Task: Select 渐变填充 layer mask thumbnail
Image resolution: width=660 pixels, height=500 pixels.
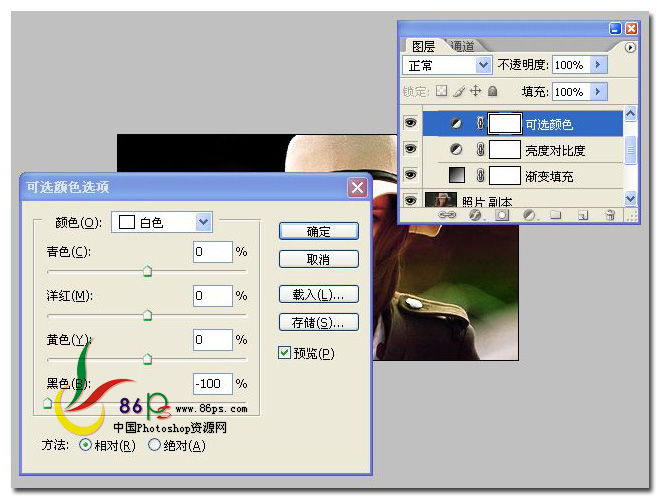Action: point(505,175)
